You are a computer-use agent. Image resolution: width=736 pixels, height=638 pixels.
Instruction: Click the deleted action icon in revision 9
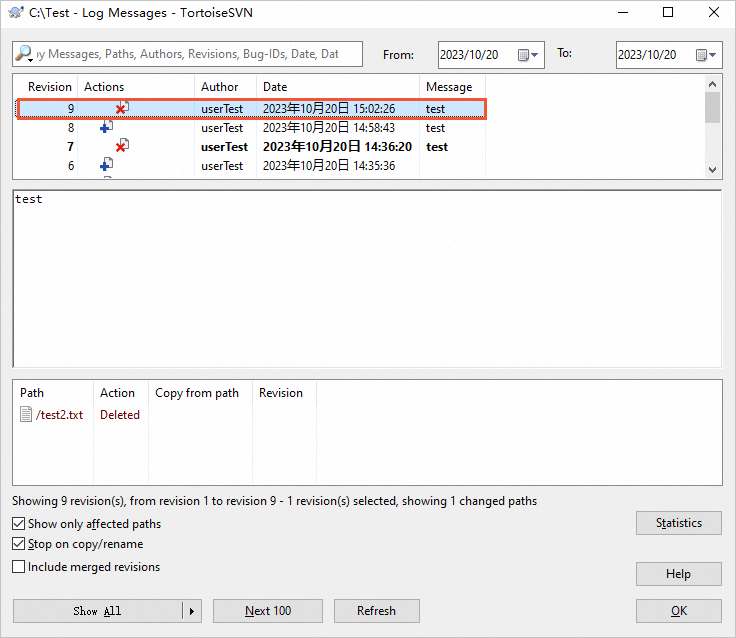click(x=122, y=108)
